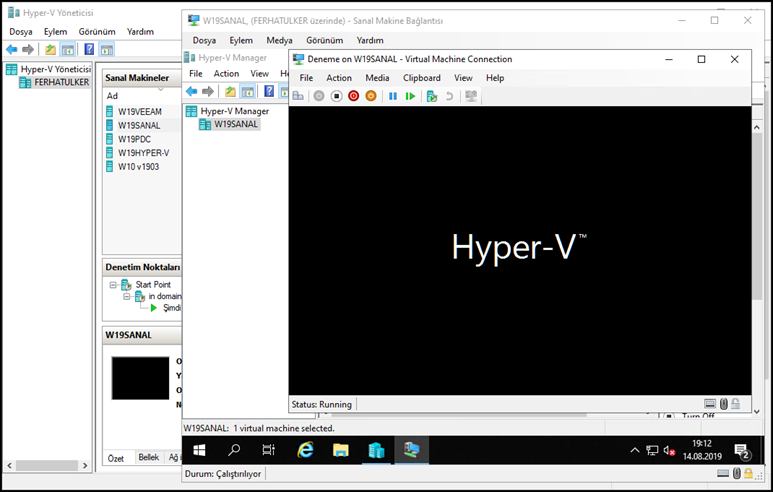Toggle action pane in Hyper-V Yöneticisi toolbar
This screenshot has width=773, height=492.
coord(107,49)
